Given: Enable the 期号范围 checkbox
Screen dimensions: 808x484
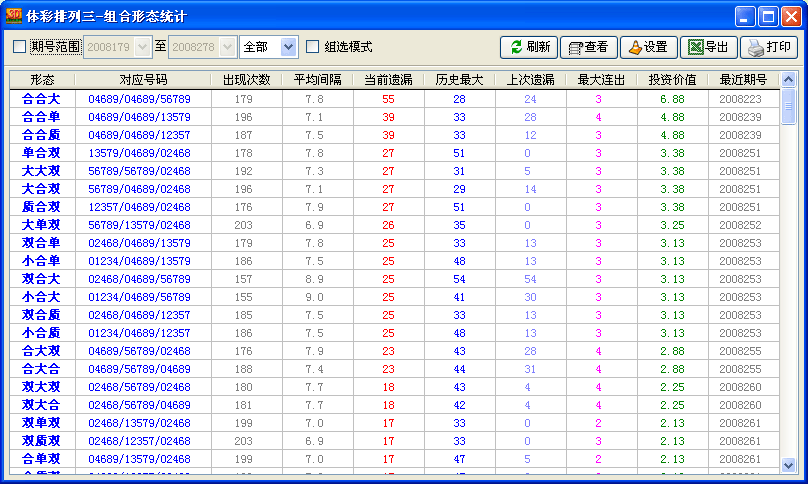Looking at the screenshot, I should point(20,47).
